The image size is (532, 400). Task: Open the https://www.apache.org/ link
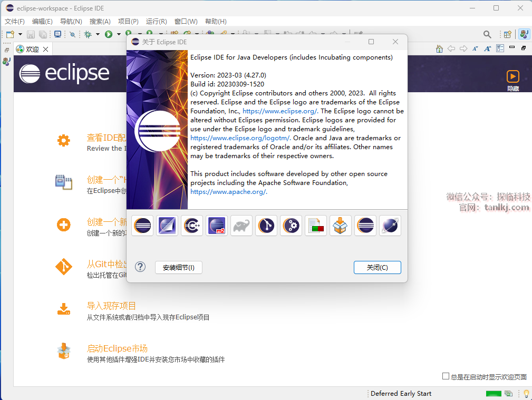[x=229, y=192]
